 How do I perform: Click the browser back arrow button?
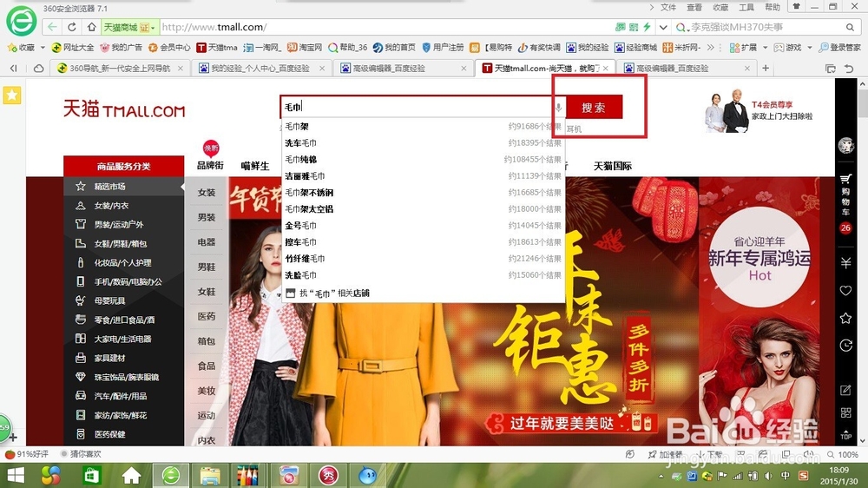point(52,27)
